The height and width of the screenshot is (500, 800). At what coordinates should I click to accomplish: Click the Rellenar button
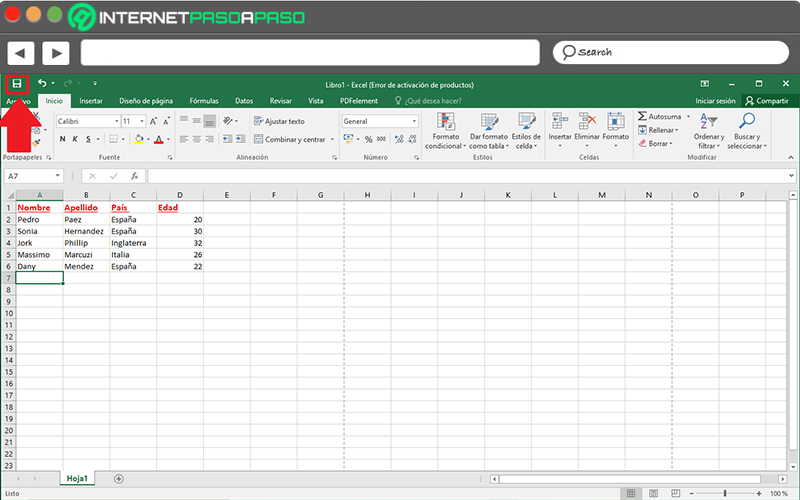[x=658, y=130]
